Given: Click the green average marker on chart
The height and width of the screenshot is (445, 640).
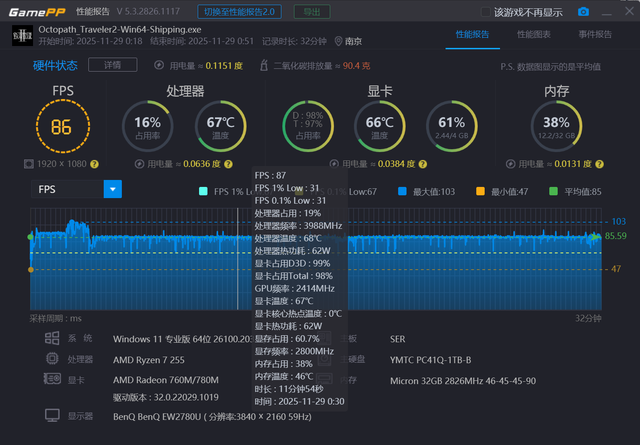Looking at the screenshot, I should (x=31, y=237).
